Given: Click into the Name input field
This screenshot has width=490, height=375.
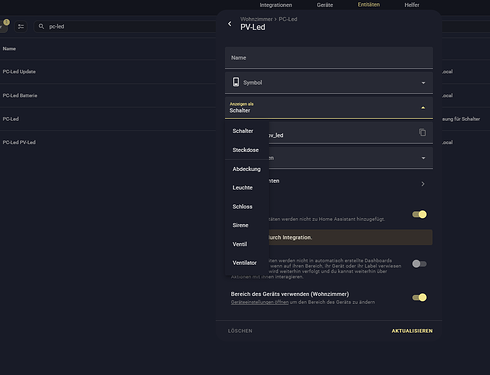Looking at the screenshot, I should click(329, 58).
